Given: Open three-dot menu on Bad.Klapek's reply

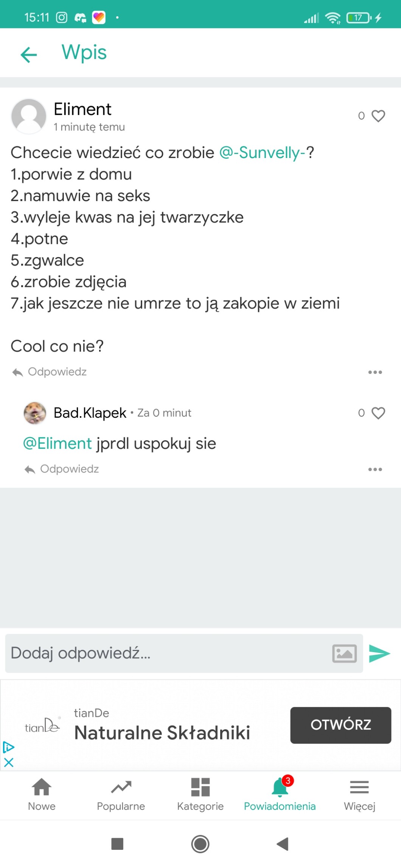Looking at the screenshot, I should (375, 470).
